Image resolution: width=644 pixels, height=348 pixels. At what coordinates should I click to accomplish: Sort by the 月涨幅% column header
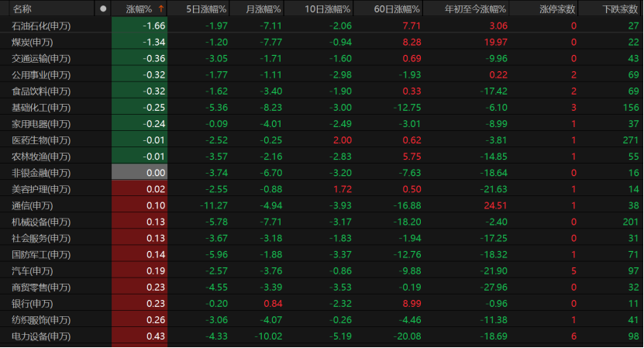coord(263,9)
